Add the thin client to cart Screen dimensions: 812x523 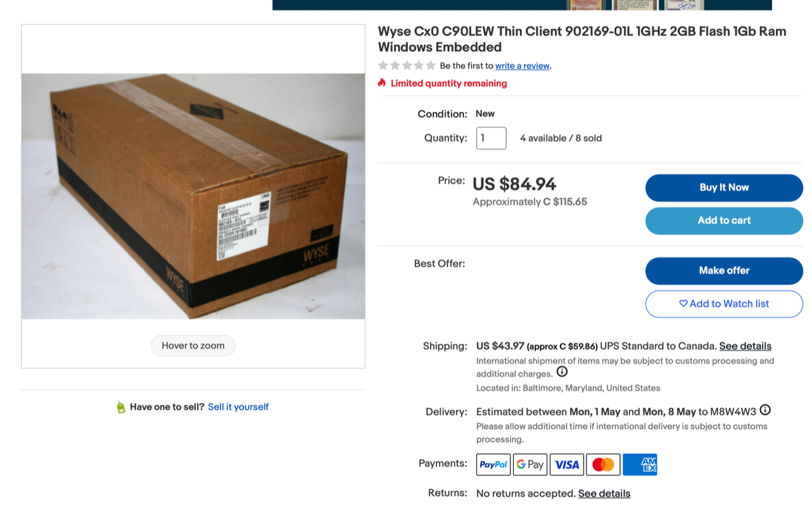pos(724,221)
